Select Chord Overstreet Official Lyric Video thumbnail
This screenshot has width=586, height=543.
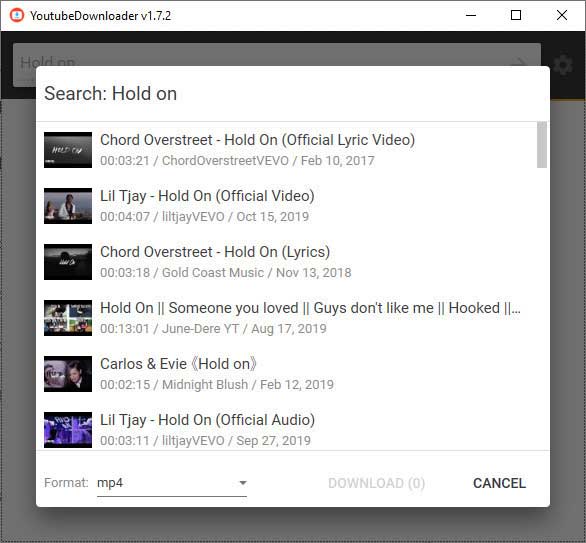(68, 150)
